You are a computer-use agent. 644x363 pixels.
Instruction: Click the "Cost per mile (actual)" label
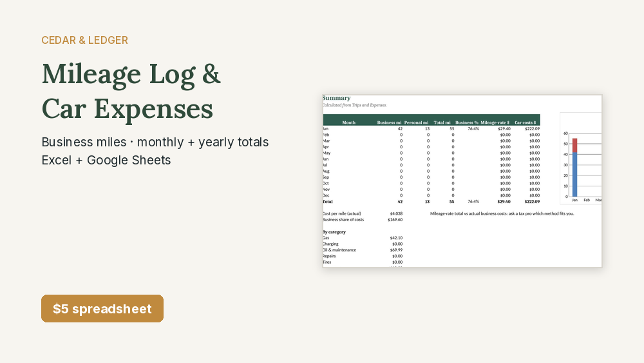click(x=342, y=213)
